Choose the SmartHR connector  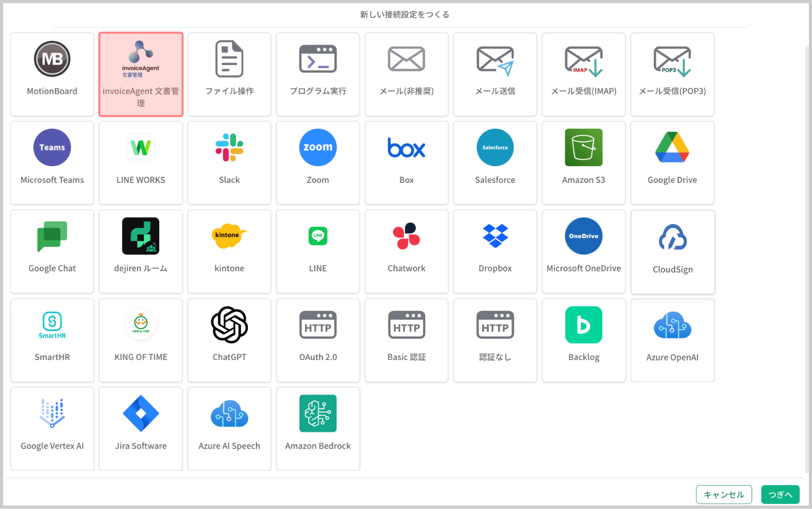(52, 340)
